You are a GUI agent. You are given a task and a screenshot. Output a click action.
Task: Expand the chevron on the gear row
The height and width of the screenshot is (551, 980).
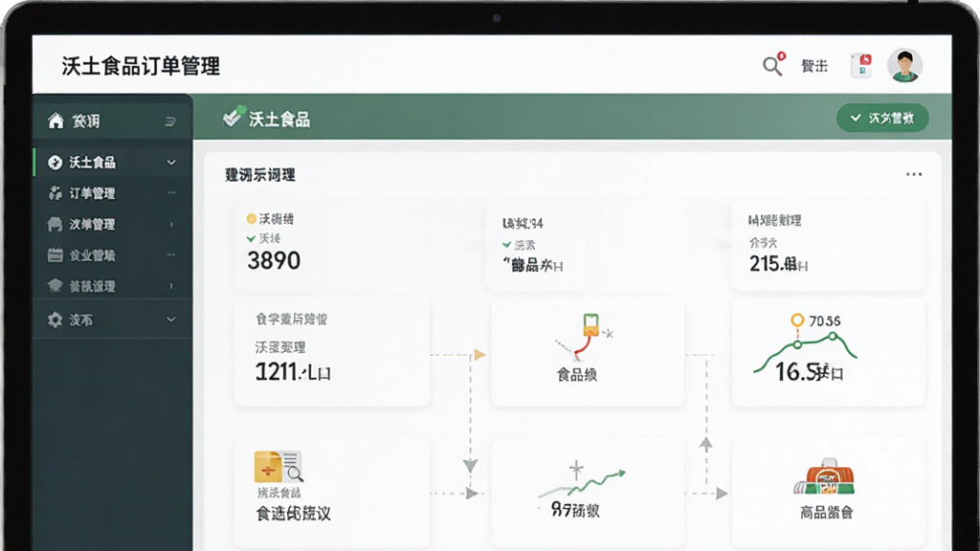pos(171,320)
